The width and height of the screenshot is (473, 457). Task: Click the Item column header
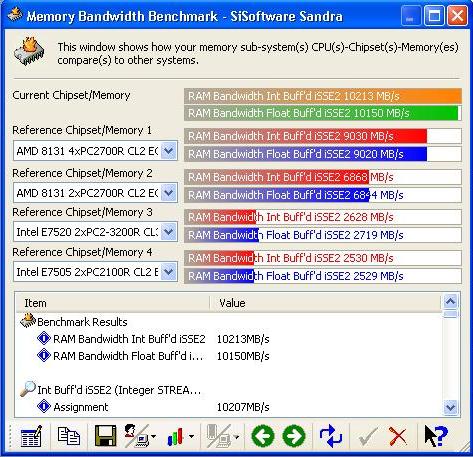[113, 303]
